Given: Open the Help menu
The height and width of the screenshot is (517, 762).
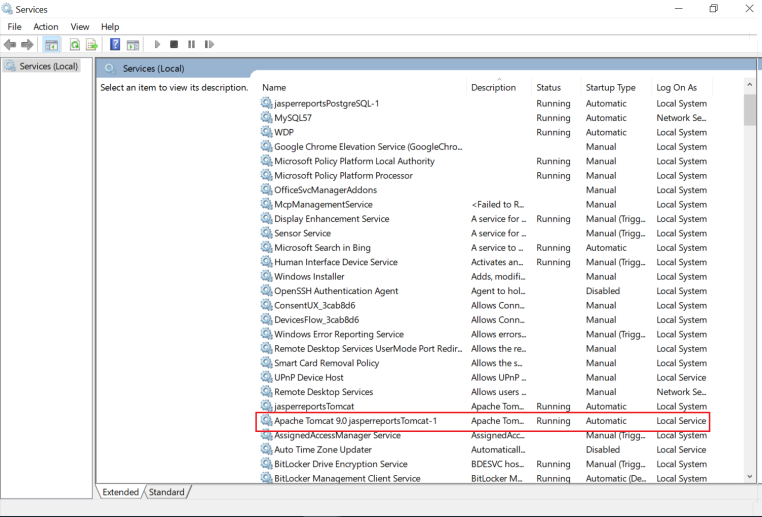Looking at the screenshot, I should [x=110, y=27].
